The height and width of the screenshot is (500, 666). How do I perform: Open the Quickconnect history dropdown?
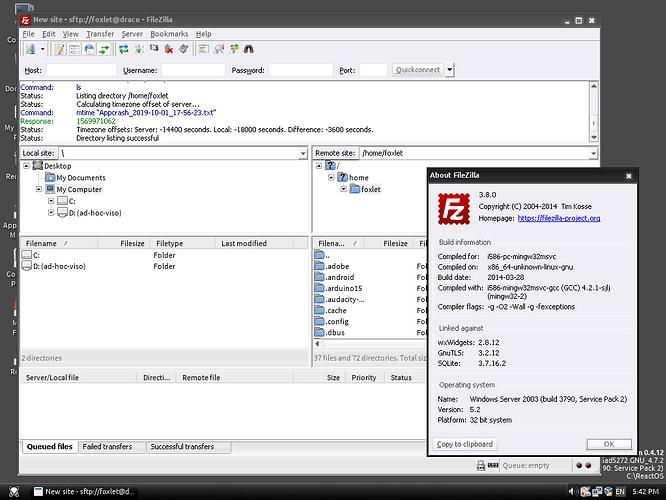[449, 70]
